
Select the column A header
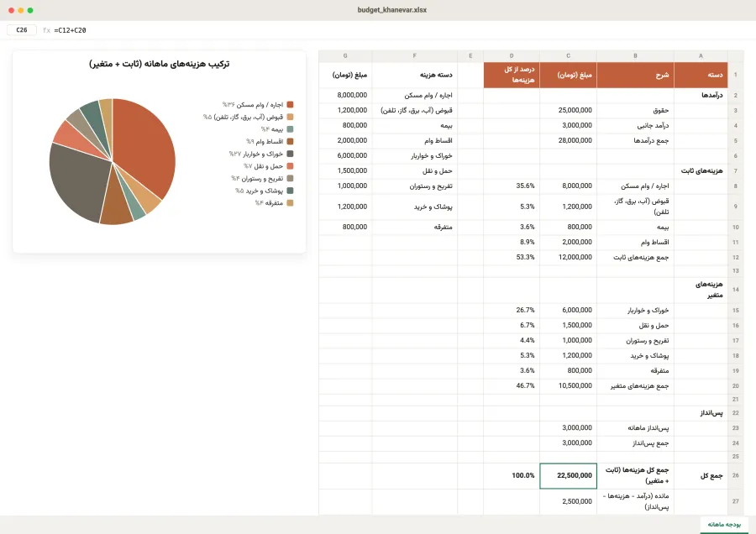point(701,56)
